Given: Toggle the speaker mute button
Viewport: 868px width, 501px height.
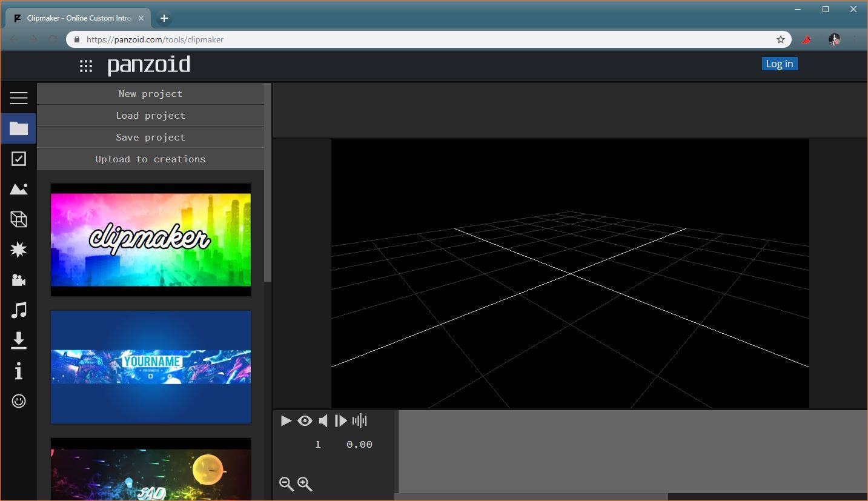Looking at the screenshot, I should tap(323, 420).
